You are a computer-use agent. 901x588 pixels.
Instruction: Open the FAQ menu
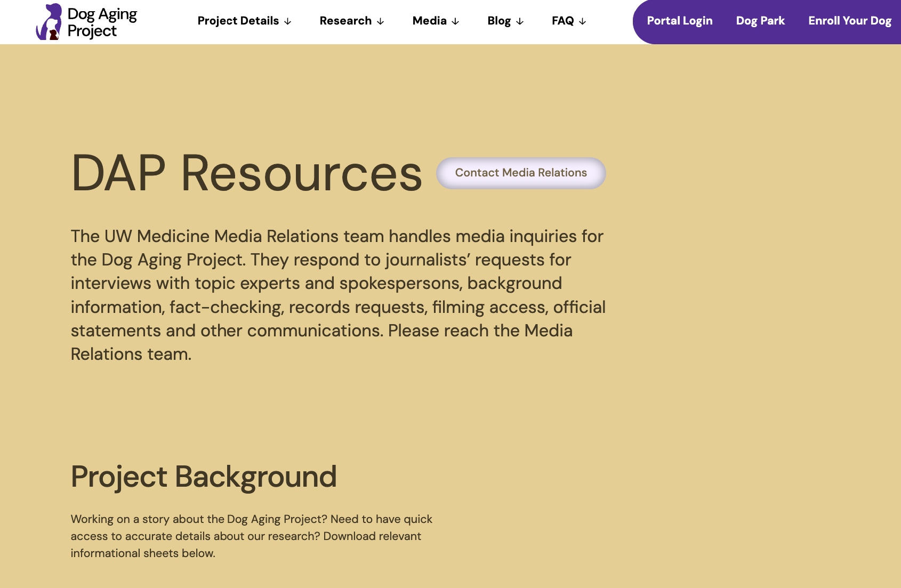coord(563,21)
